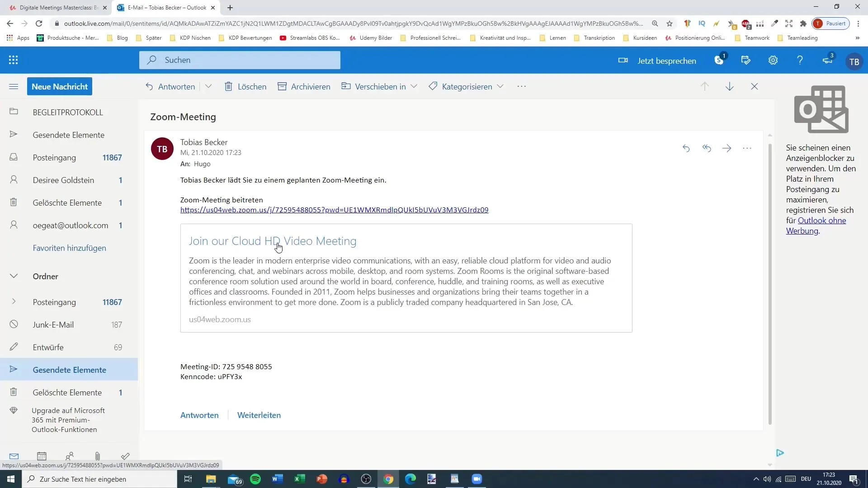Select Gesendete Elemente in sidebar
868x488 pixels.
69,370
